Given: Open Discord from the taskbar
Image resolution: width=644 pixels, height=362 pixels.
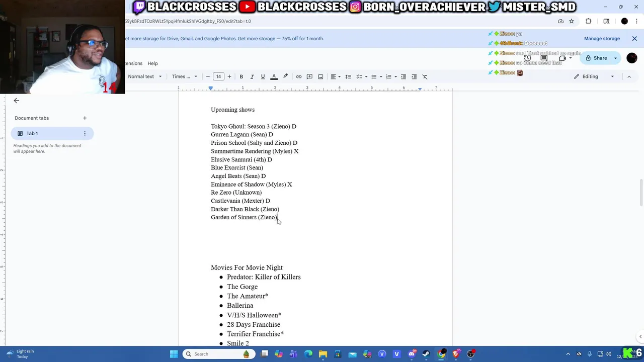Looking at the screenshot, I should (412, 354).
